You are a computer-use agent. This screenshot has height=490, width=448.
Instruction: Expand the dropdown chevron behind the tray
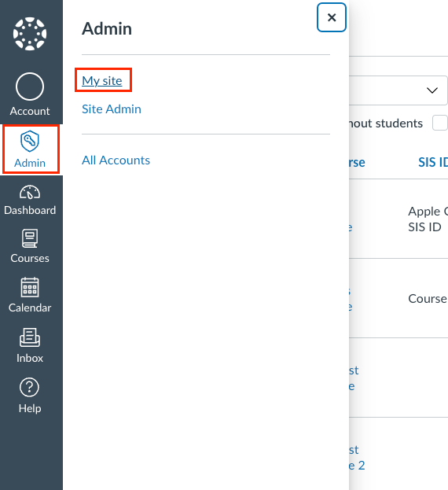(x=432, y=90)
